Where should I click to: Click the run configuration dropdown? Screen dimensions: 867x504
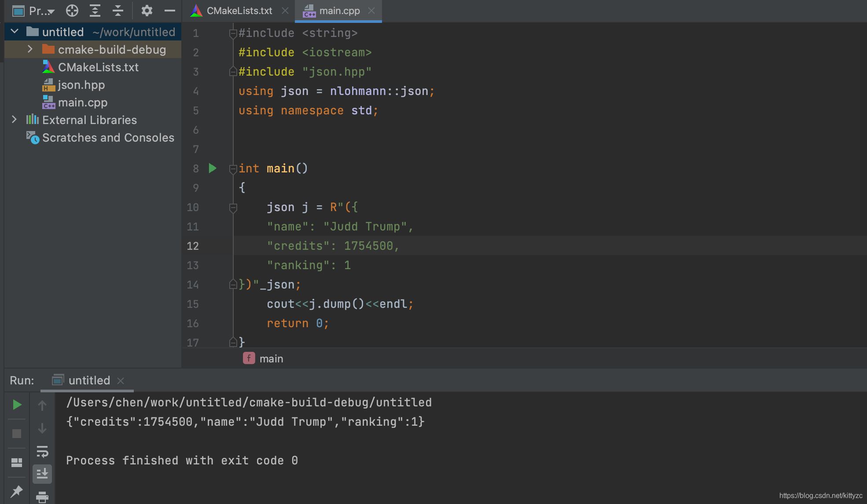coord(89,380)
